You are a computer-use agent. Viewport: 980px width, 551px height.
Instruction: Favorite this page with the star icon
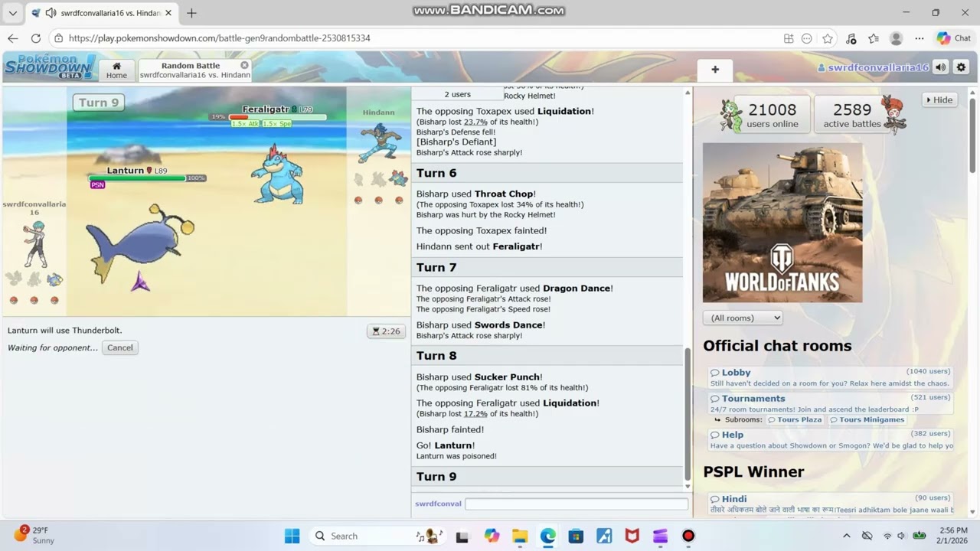[828, 38]
